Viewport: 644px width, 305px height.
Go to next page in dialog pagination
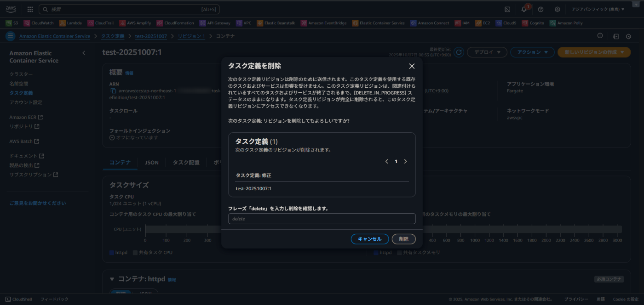coord(405,161)
